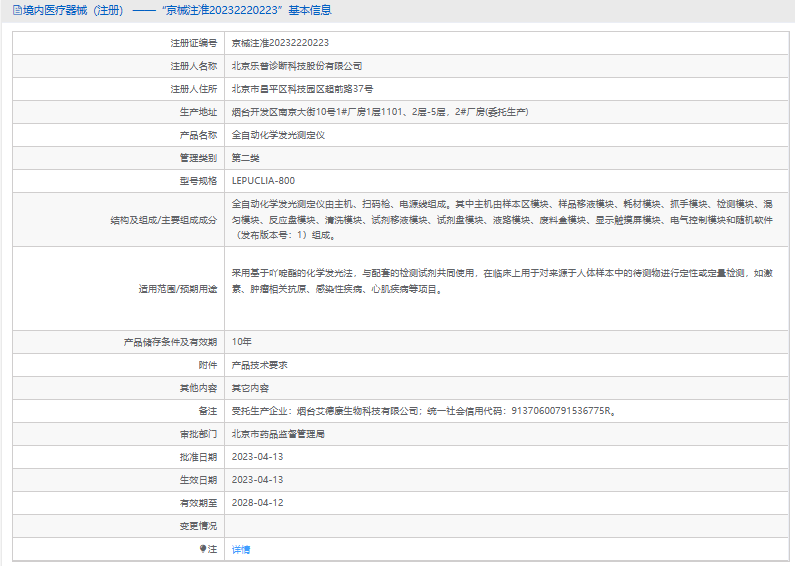This screenshot has width=795, height=566.
Task: Select registration number 京械注准20232220223 value
Action: click(x=280, y=43)
